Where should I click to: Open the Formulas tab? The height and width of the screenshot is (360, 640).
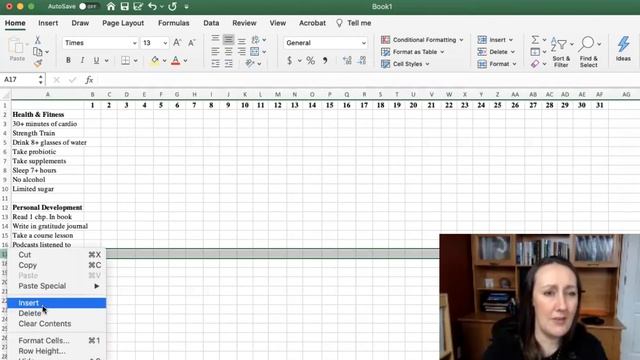point(173,23)
